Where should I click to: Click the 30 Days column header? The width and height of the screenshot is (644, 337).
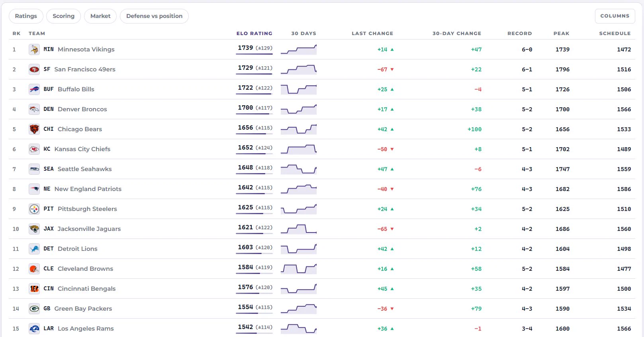point(303,34)
